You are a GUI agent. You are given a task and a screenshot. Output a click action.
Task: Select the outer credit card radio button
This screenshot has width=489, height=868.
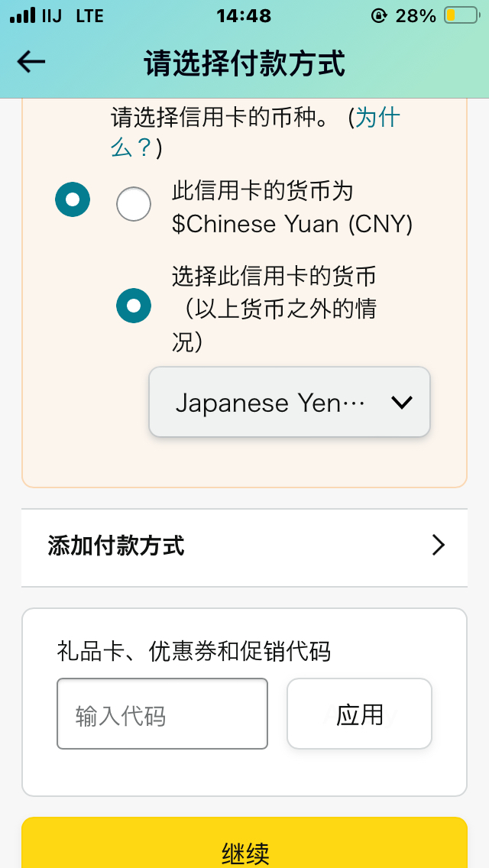tap(72, 199)
